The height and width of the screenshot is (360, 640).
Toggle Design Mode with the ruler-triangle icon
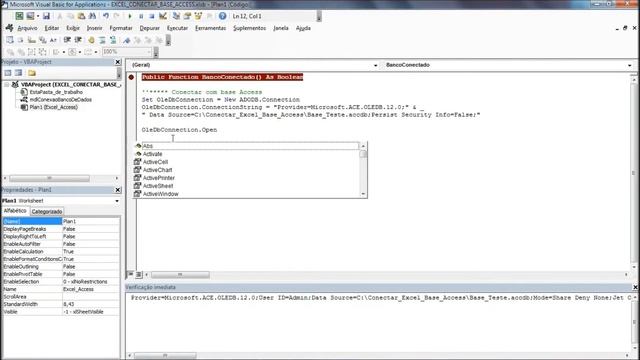coord(163,16)
